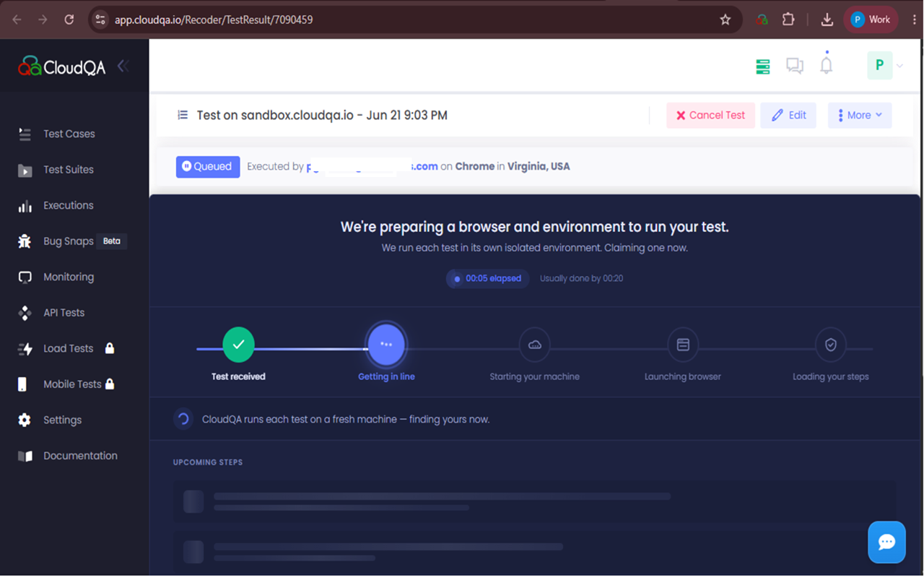Click the Mobile Tests phone icon
The height and width of the screenshot is (578, 924).
coord(22,384)
